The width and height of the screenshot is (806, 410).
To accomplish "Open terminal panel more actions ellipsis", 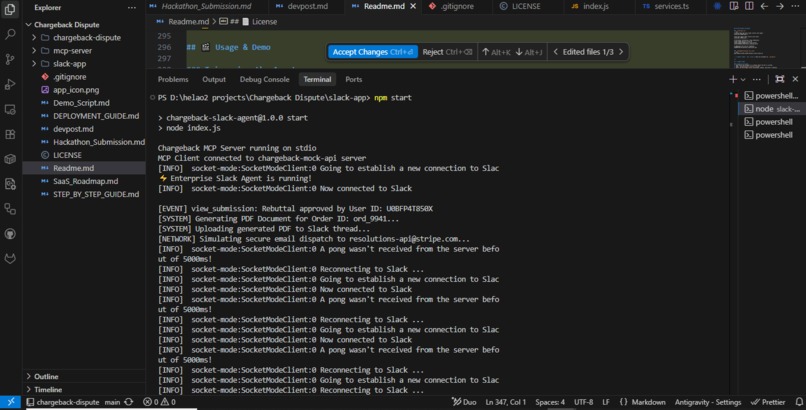I will click(x=757, y=79).
